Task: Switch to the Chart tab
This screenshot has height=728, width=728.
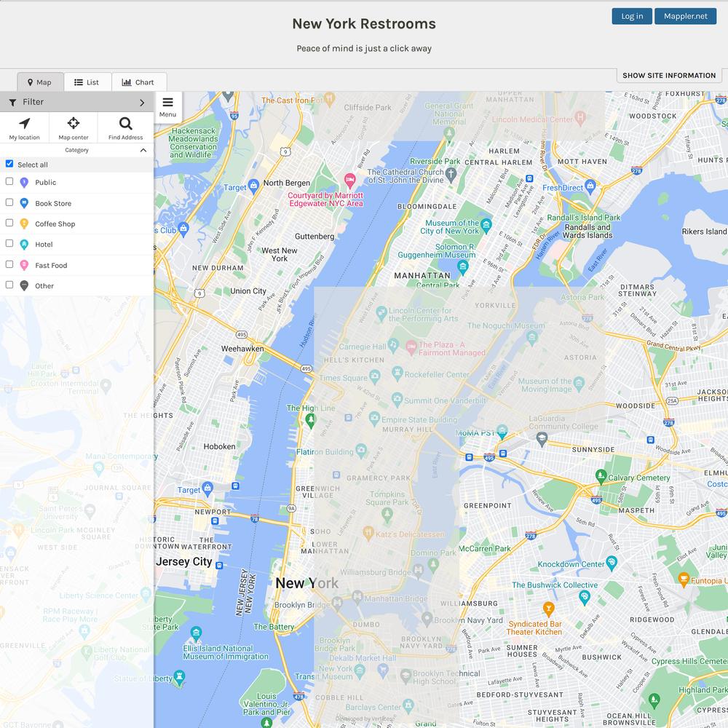Action: point(139,82)
